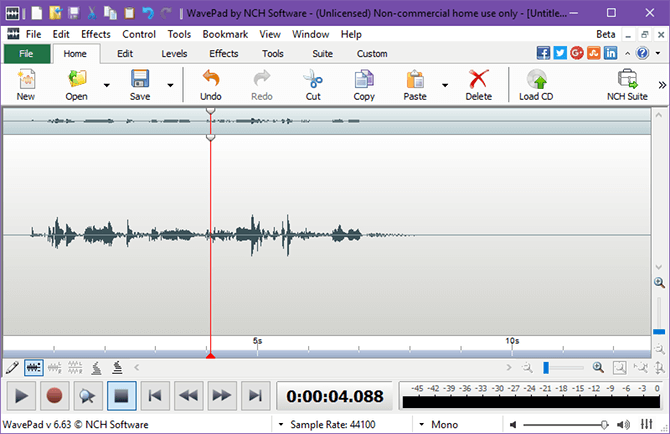Image resolution: width=670 pixels, height=434 pixels.
Task: Click the vertical zoom fit icon
Action: 660,367
